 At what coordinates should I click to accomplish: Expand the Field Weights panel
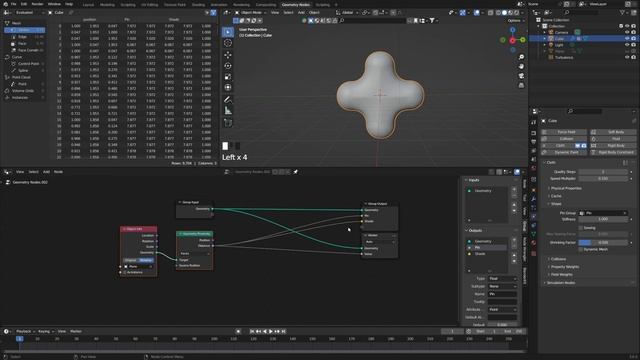tap(561, 274)
